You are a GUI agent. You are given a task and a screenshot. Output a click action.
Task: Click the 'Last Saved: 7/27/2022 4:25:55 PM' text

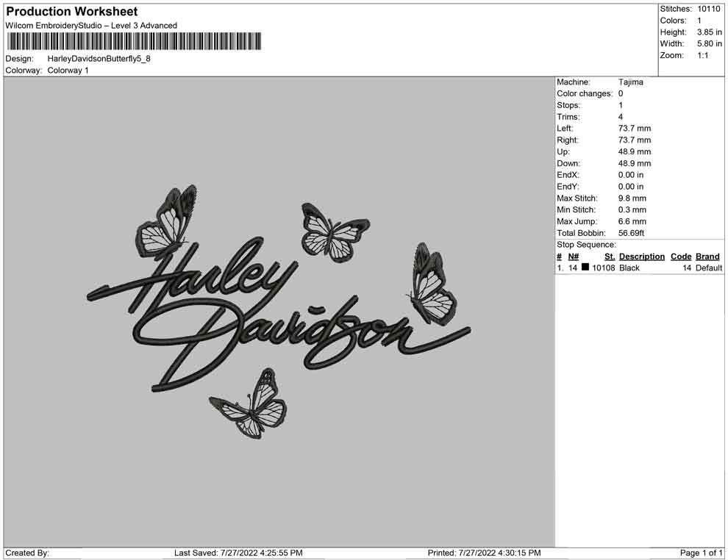238,553
